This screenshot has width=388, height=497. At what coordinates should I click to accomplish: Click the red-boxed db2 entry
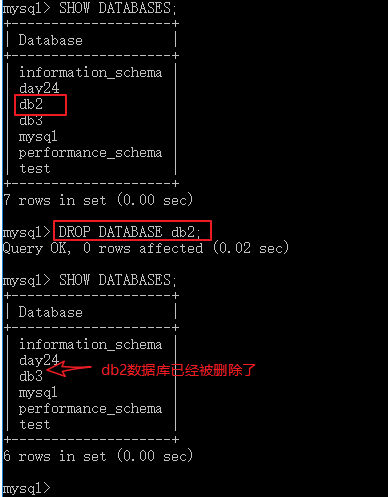pos(40,105)
